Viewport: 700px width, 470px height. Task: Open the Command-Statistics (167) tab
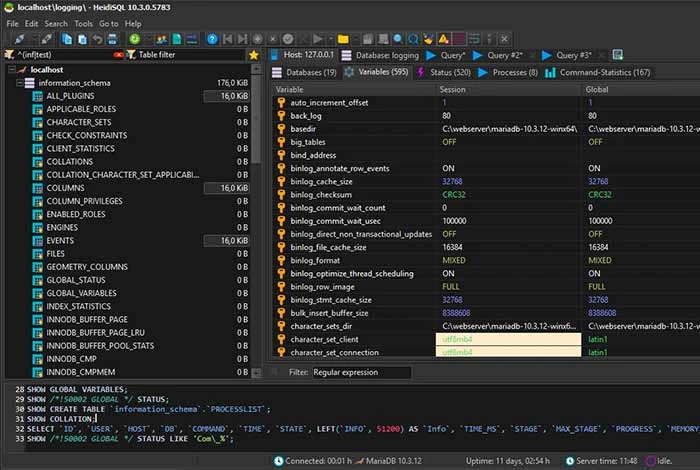pyautogui.click(x=598, y=72)
